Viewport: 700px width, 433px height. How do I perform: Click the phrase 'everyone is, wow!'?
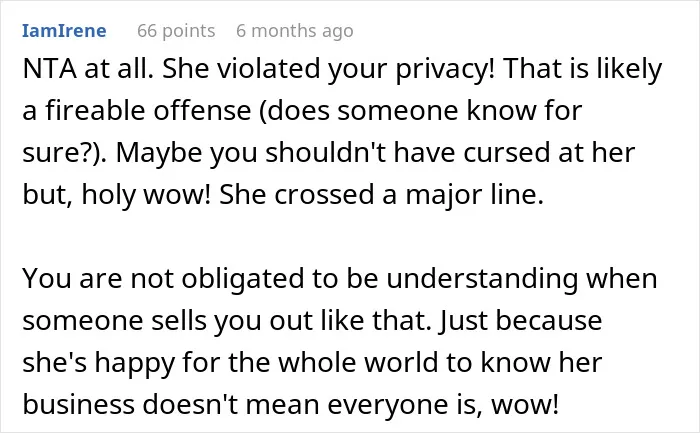tap(443, 405)
